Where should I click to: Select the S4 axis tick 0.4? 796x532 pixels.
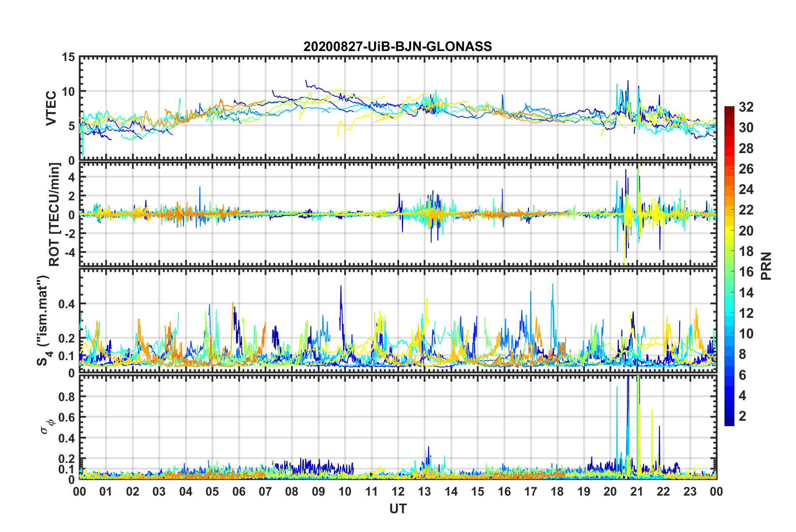pos(67,304)
